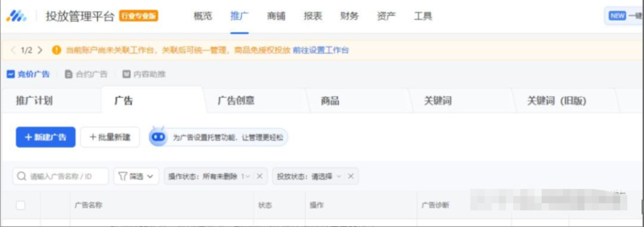644x227 pixels.
Task: Switch to the 关键词 tab
Action: tap(438, 101)
